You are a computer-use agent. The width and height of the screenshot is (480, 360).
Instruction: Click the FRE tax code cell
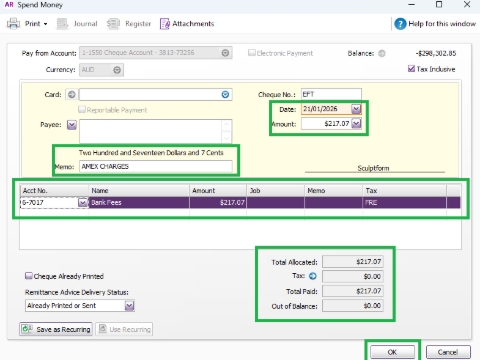click(x=404, y=203)
